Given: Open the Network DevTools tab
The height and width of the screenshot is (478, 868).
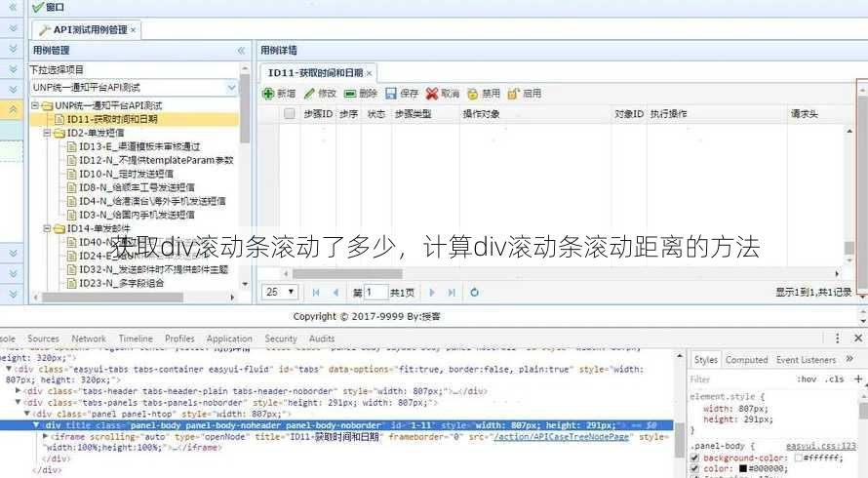Looking at the screenshot, I should (x=89, y=339).
